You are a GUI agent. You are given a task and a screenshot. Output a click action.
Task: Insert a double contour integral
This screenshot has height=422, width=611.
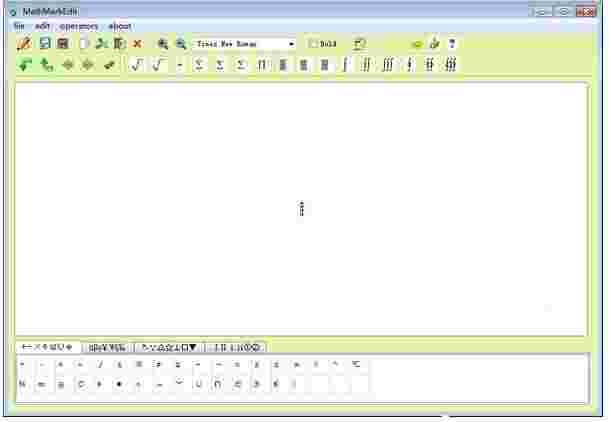point(430,64)
